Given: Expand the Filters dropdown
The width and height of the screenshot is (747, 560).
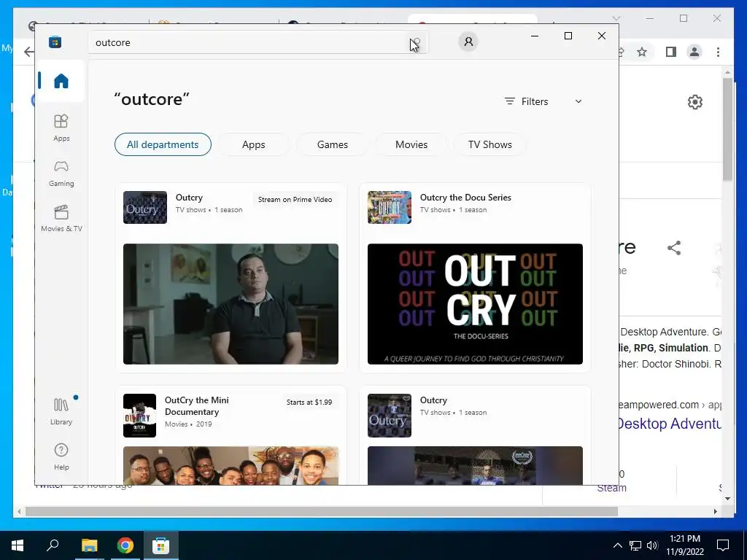Looking at the screenshot, I should point(543,101).
